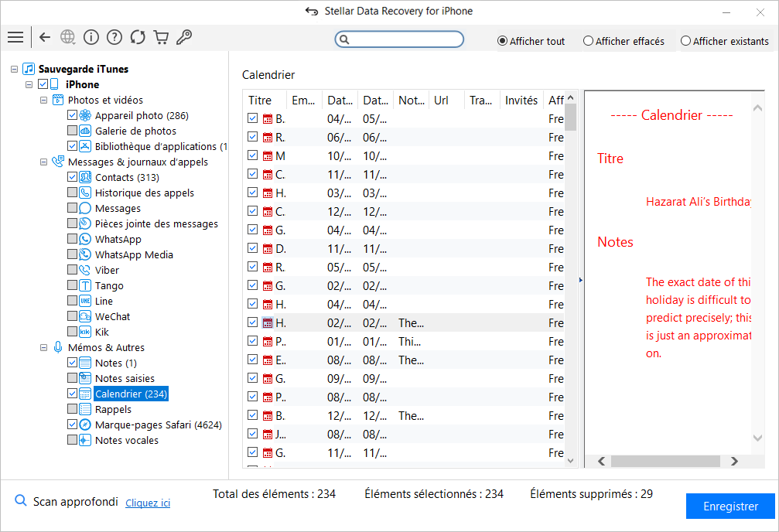Click the preview pane scroll down arrow
779x532 pixels.
[x=757, y=438]
